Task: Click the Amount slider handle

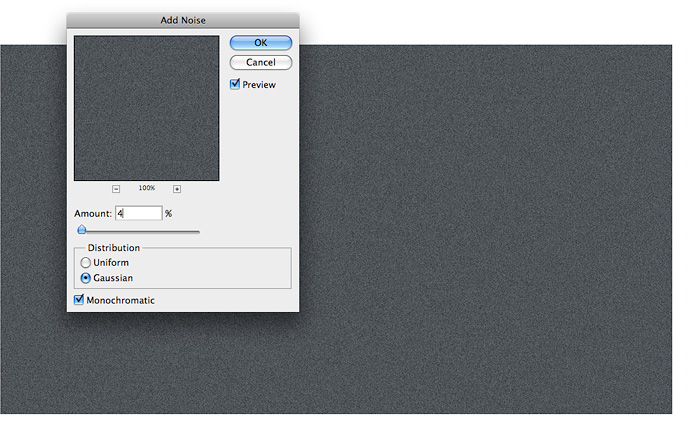Action: (82, 231)
